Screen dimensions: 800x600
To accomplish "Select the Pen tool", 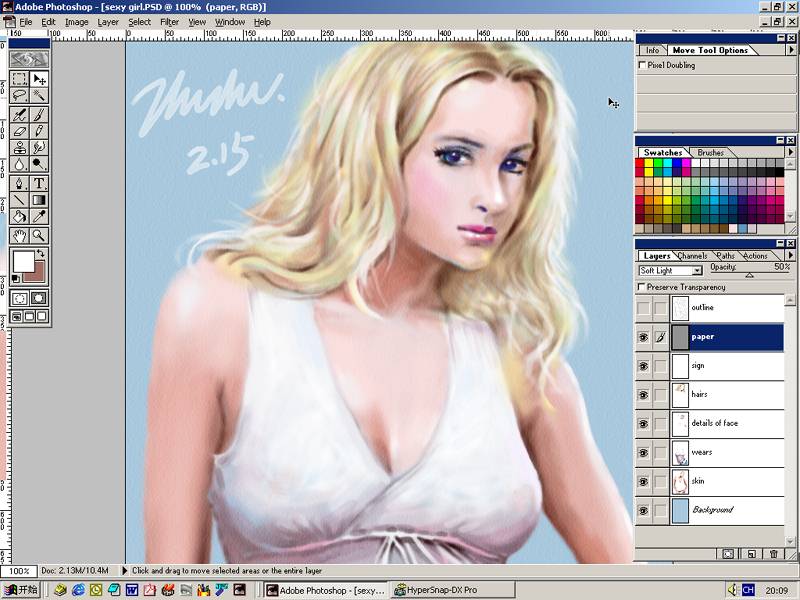I will click(x=19, y=183).
